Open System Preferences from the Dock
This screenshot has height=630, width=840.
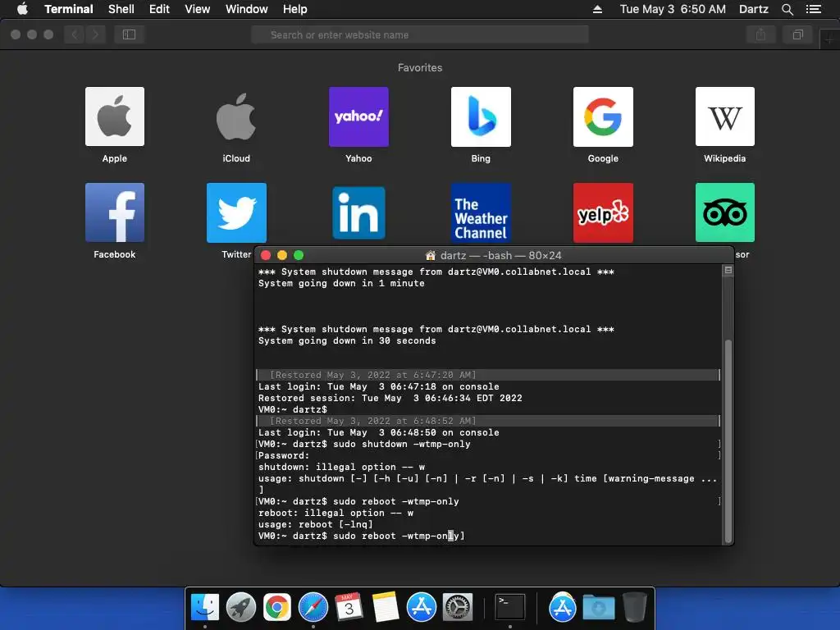pos(457,608)
